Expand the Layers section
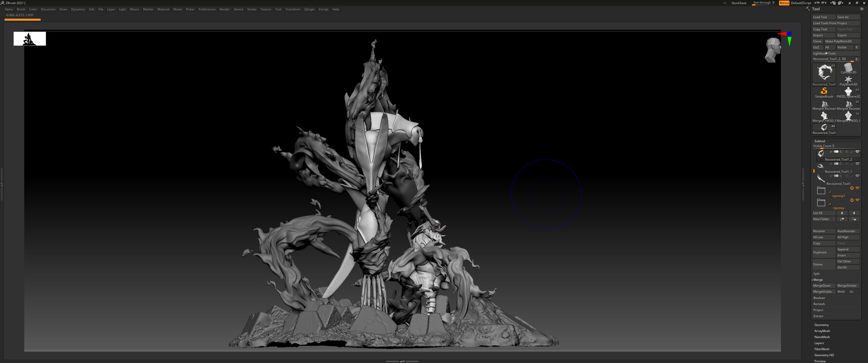This screenshot has height=363, width=868. click(x=819, y=343)
